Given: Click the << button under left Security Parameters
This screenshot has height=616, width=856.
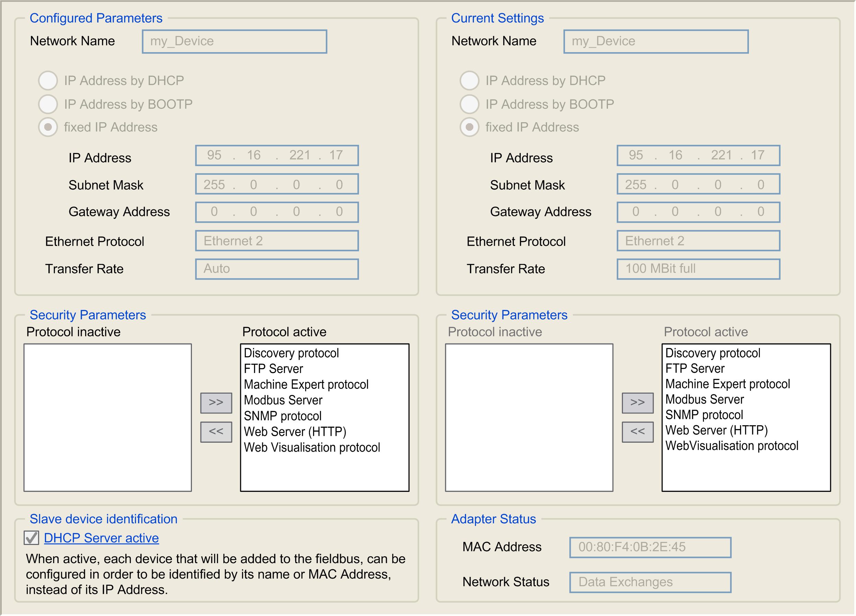Looking at the screenshot, I should [216, 432].
